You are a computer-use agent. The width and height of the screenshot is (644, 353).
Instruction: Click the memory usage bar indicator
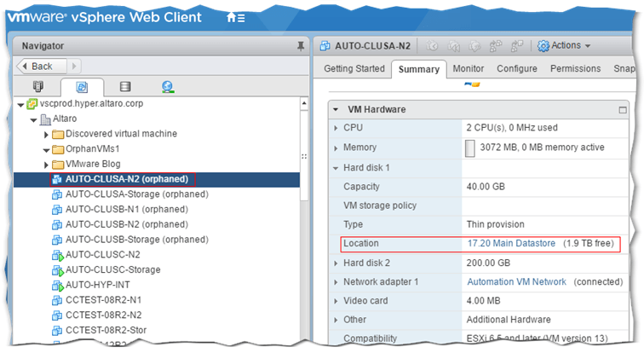click(x=470, y=148)
